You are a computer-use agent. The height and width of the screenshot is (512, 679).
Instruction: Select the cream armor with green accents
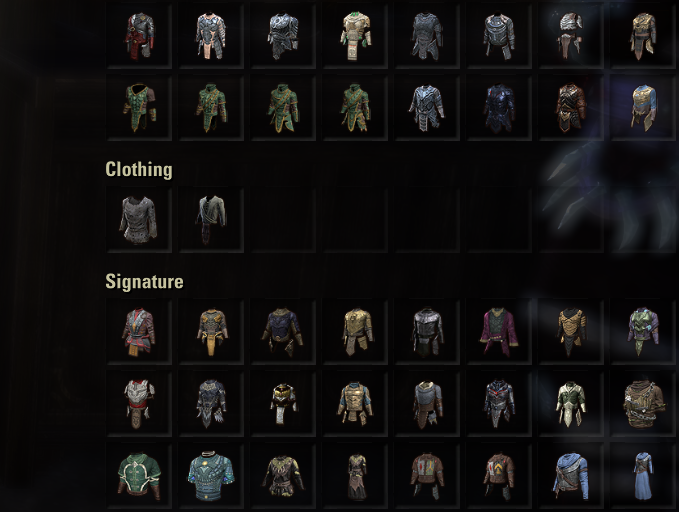355,36
